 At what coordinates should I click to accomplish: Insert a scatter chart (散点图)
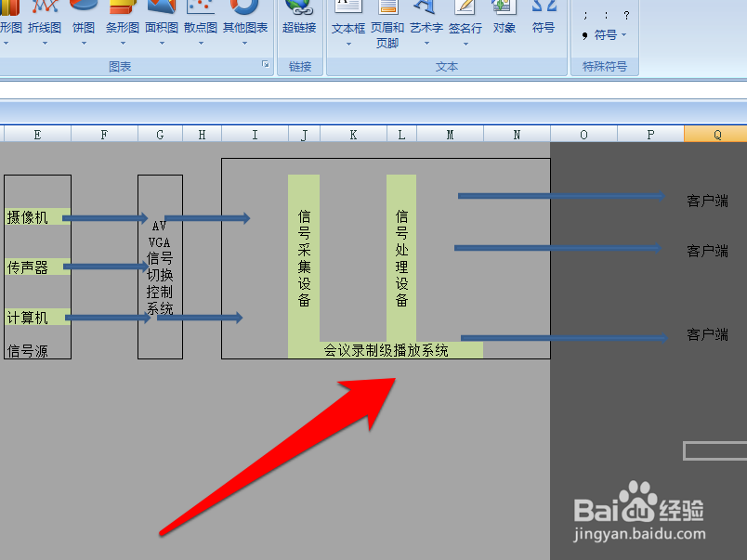199,26
